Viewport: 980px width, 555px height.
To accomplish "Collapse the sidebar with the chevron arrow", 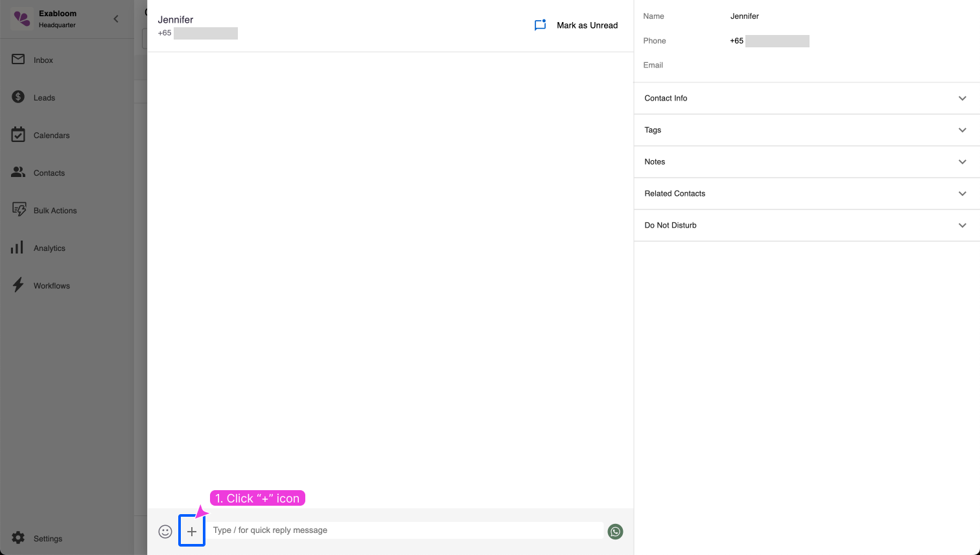I will click(x=116, y=19).
